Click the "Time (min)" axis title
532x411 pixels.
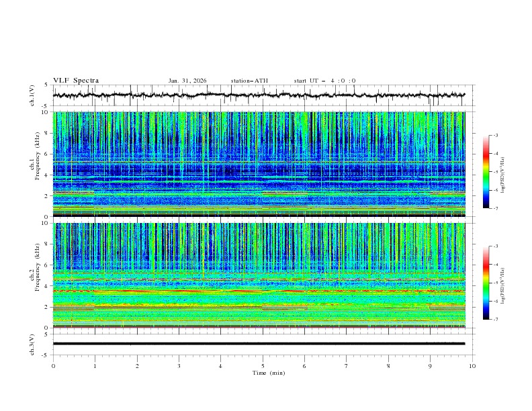tap(269, 373)
